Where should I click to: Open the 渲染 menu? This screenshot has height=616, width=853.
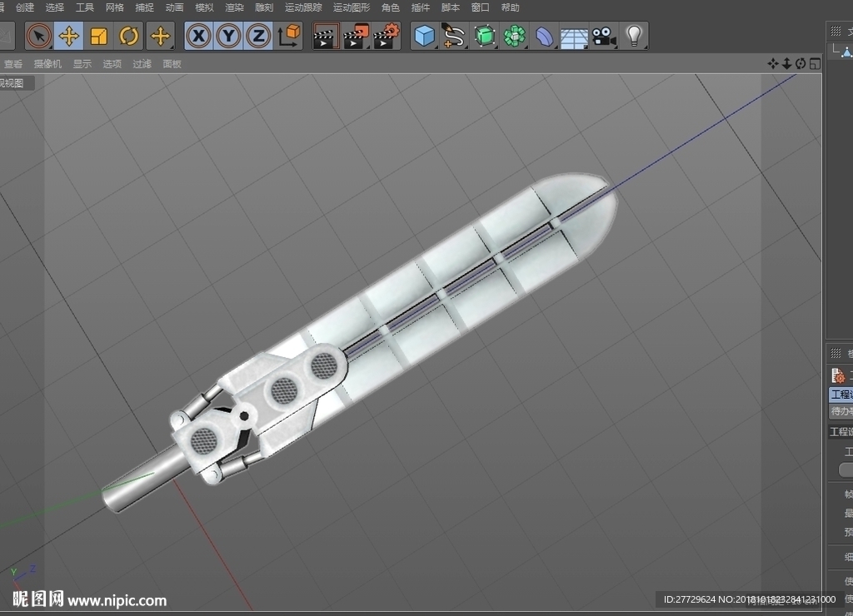pyautogui.click(x=234, y=7)
